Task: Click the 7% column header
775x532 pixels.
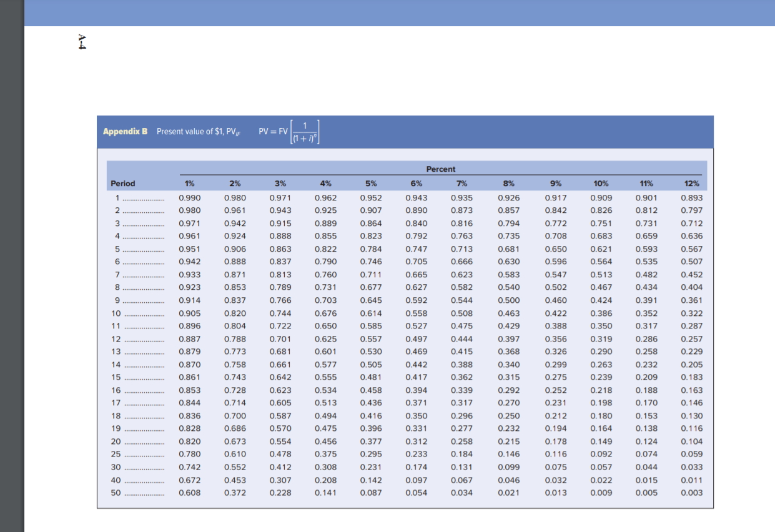Action: 462,184
